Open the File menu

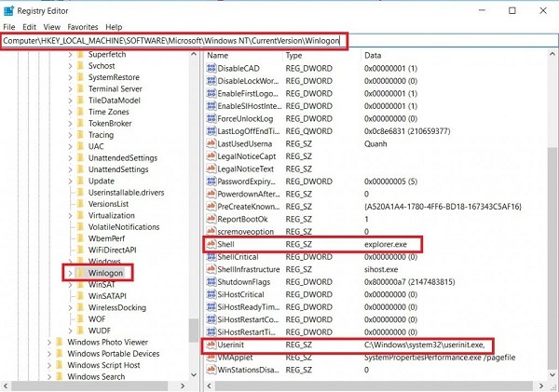coord(9,27)
